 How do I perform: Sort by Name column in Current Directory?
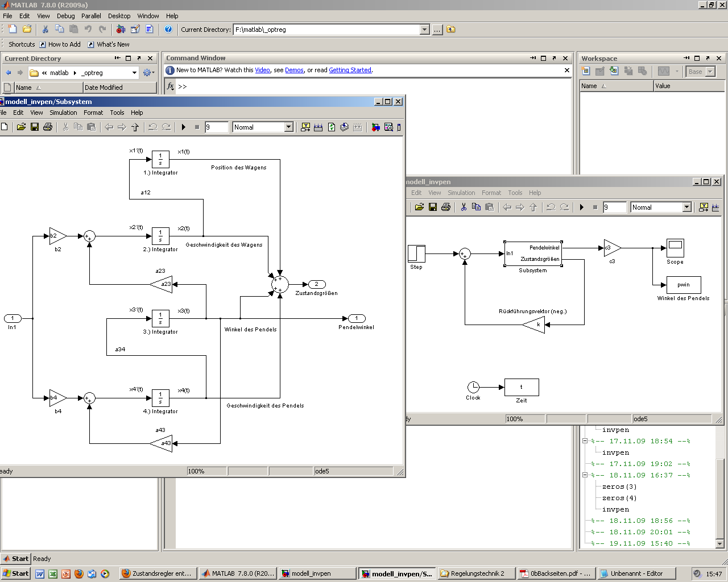(48, 88)
